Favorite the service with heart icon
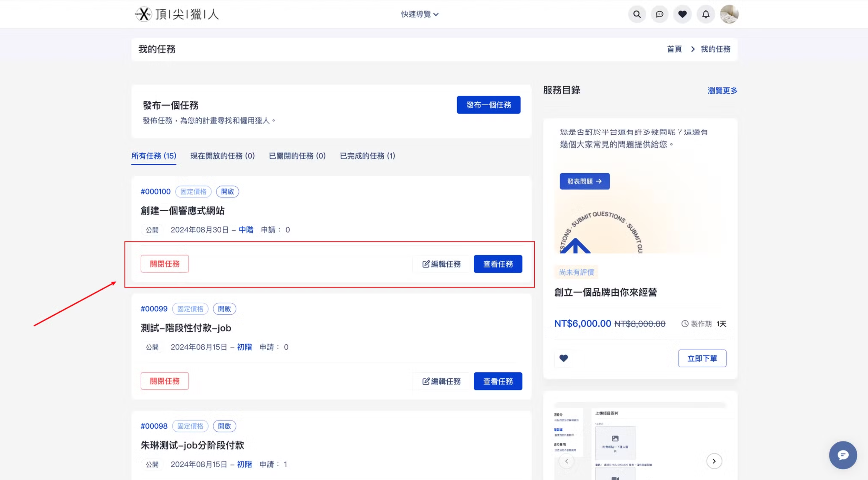868x480 pixels. [563, 358]
